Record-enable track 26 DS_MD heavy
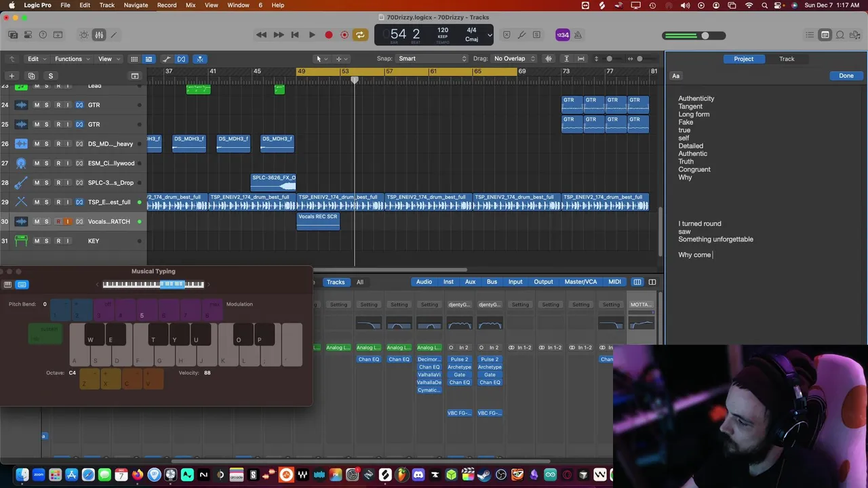 [58, 144]
